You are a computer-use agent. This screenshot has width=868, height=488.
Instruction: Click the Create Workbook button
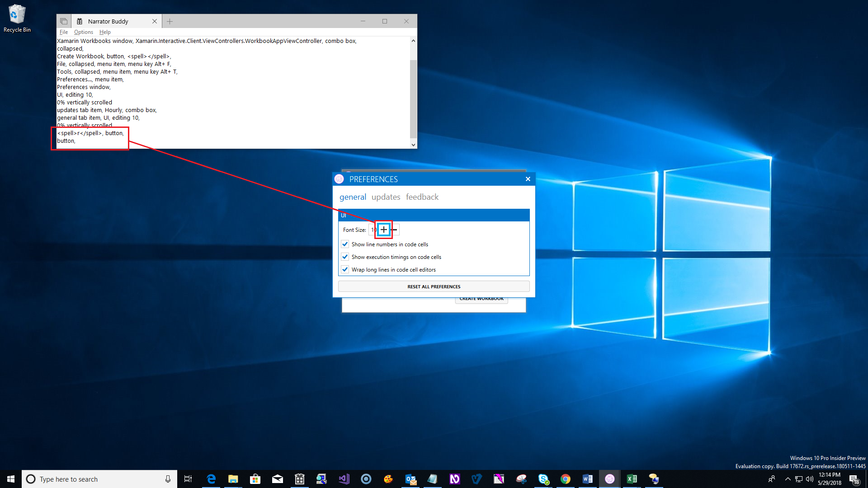[x=481, y=299]
